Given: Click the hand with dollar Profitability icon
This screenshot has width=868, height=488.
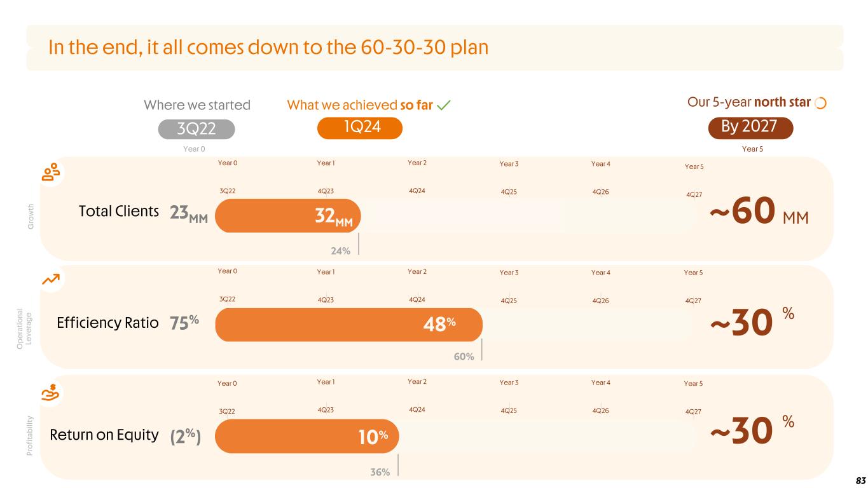Looking at the screenshot, I should pos(51,391).
